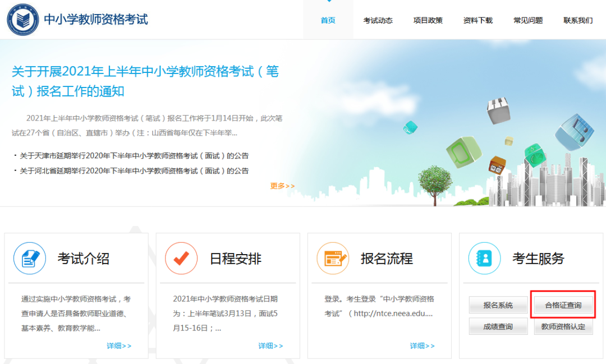This screenshot has height=364, width=606.
Task: Open the 首页 navigation tab
Action: pyautogui.click(x=328, y=20)
